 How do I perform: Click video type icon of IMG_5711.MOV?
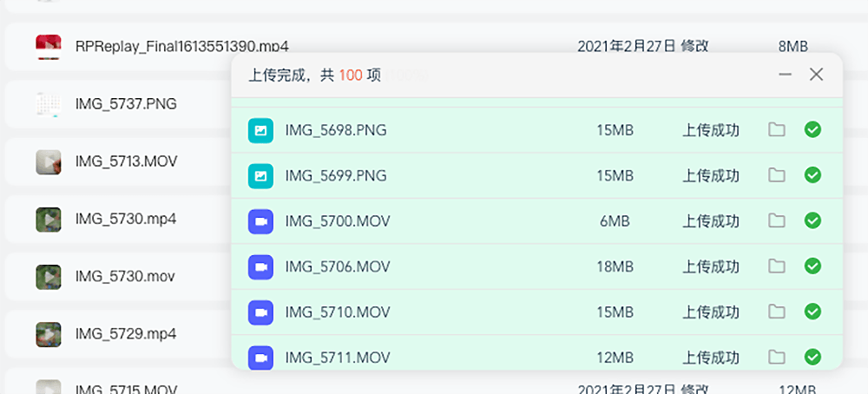(x=260, y=357)
